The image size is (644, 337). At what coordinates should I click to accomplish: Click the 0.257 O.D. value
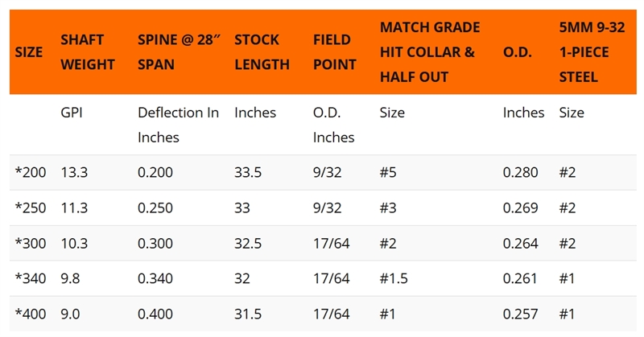point(520,314)
